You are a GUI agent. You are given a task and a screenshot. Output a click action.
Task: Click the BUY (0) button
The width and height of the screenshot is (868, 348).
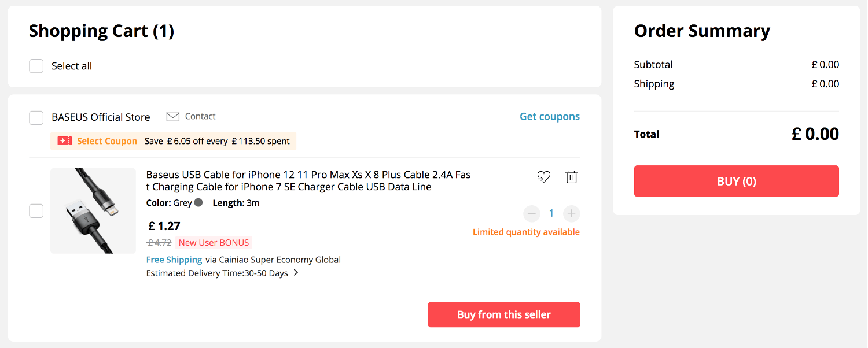(x=736, y=181)
